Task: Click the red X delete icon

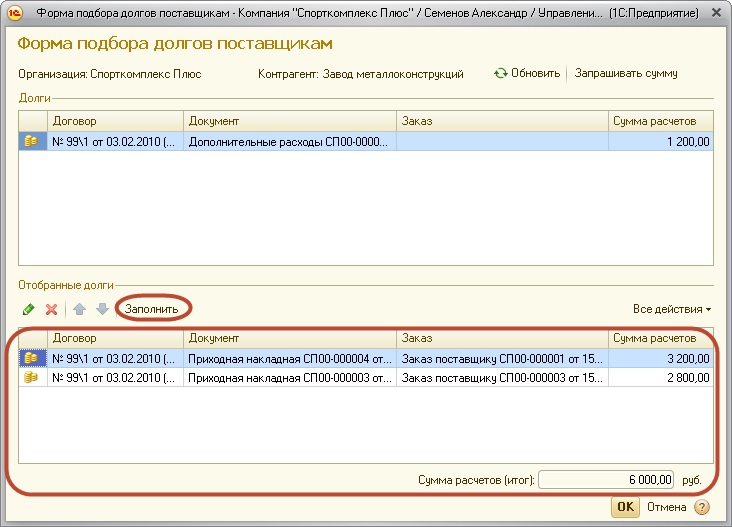Action: [51, 309]
